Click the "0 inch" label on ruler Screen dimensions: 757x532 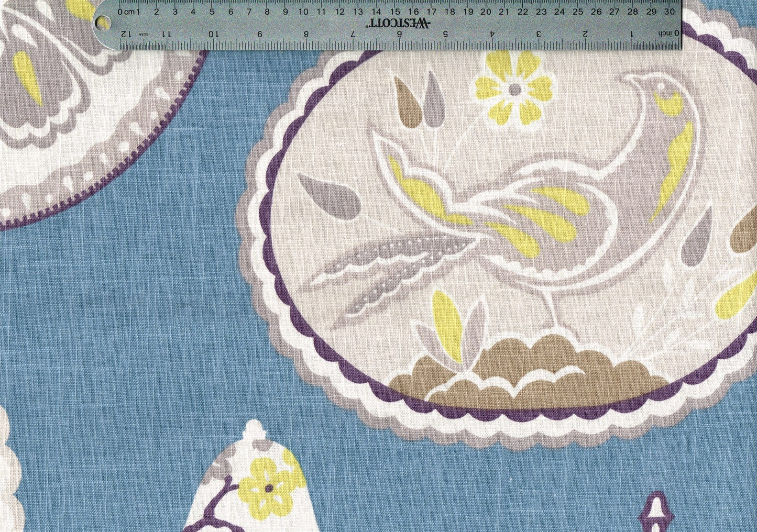[668, 32]
